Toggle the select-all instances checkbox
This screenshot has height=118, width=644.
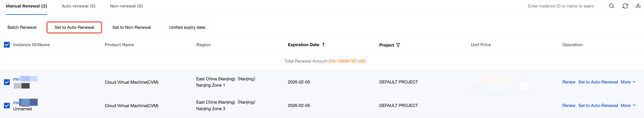pos(7,45)
